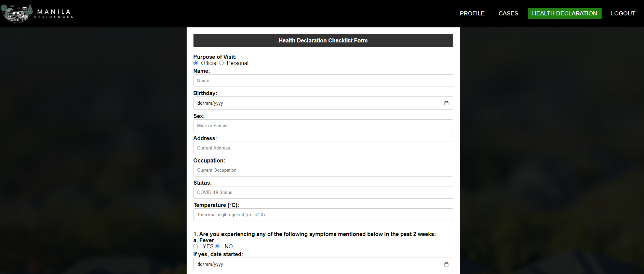This screenshot has height=274, width=644.
Task: Click LOGOUT to sign out
Action: click(x=623, y=13)
